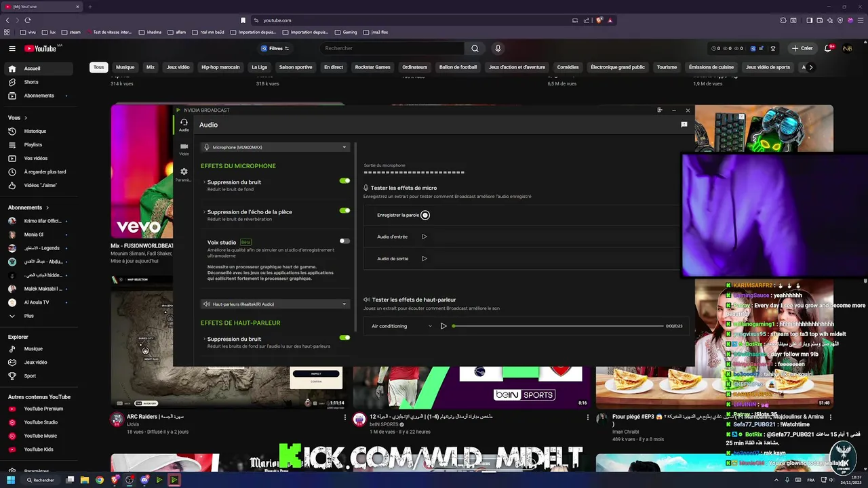Open YouTube notifications bell
This screenshot has width=868, height=488.
[828, 48]
